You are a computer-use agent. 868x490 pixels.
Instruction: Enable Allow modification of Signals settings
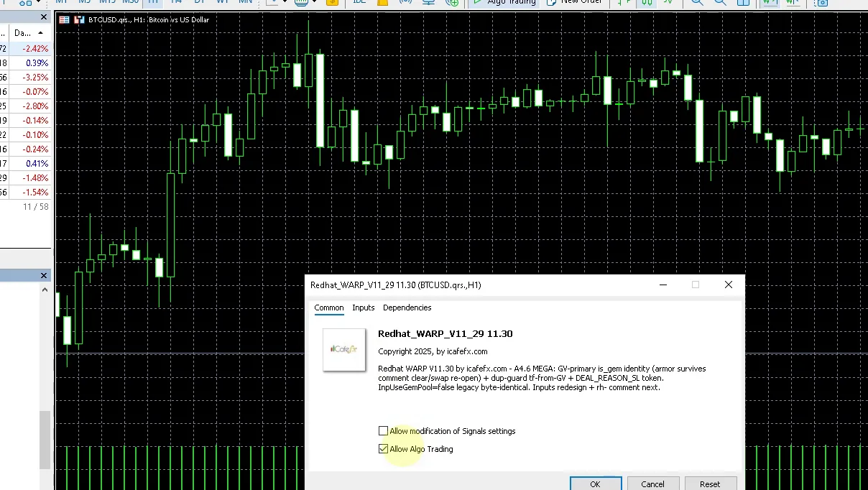point(383,431)
